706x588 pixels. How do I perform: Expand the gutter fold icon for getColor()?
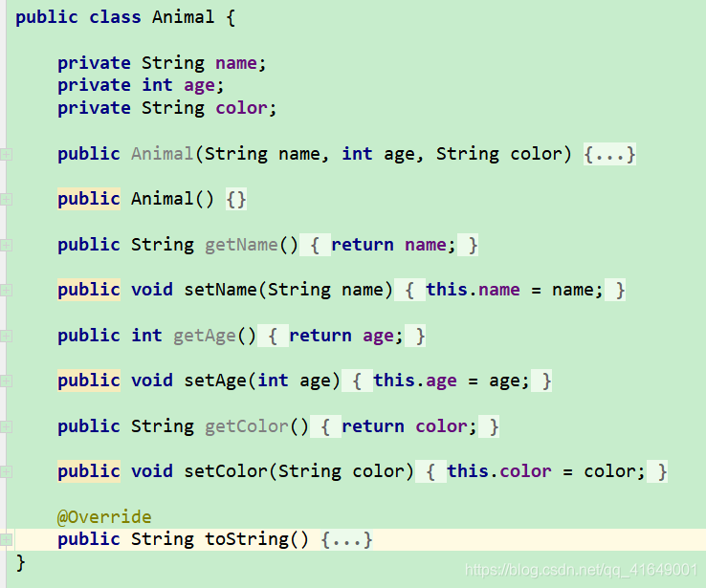[x=6, y=427]
